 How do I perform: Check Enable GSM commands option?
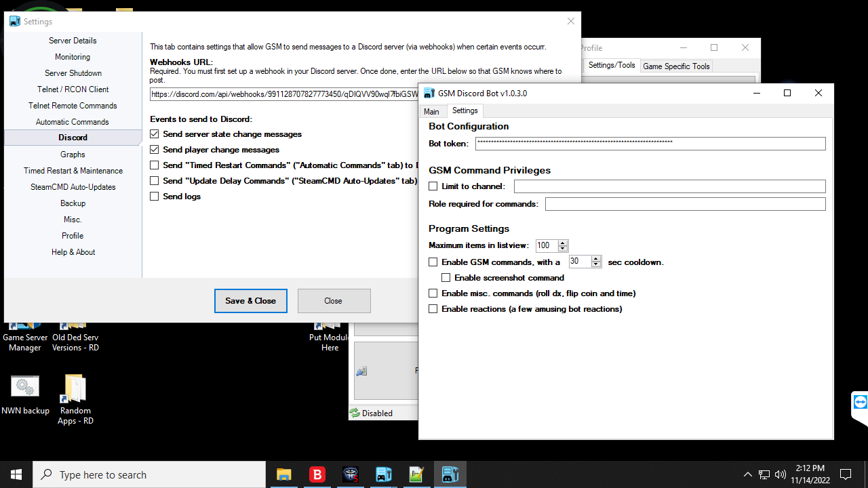click(x=433, y=262)
